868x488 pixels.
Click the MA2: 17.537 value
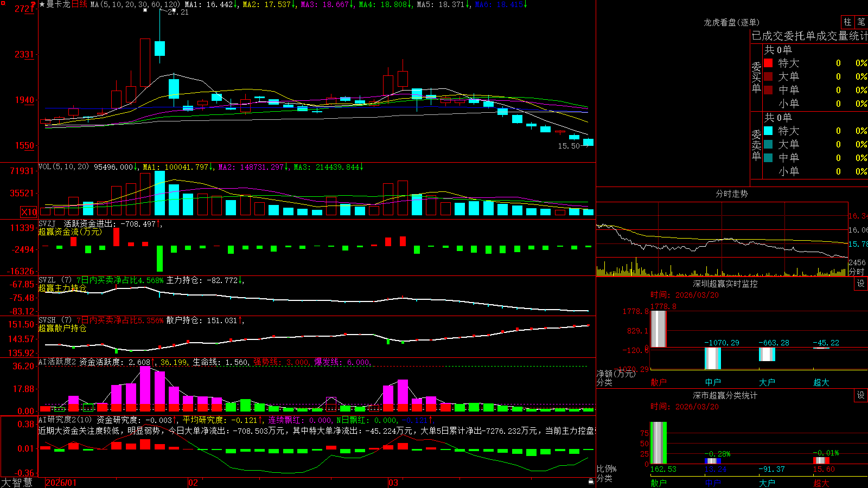pos(266,4)
